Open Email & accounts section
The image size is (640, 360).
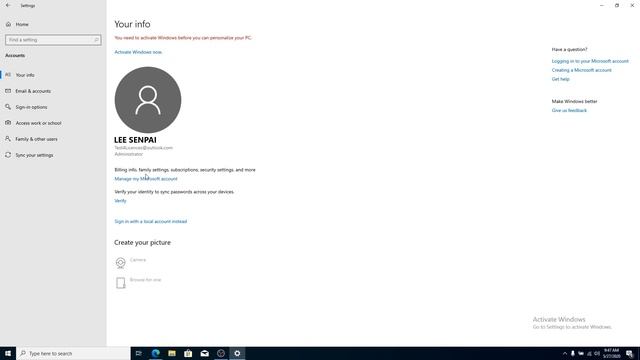(x=33, y=91)
